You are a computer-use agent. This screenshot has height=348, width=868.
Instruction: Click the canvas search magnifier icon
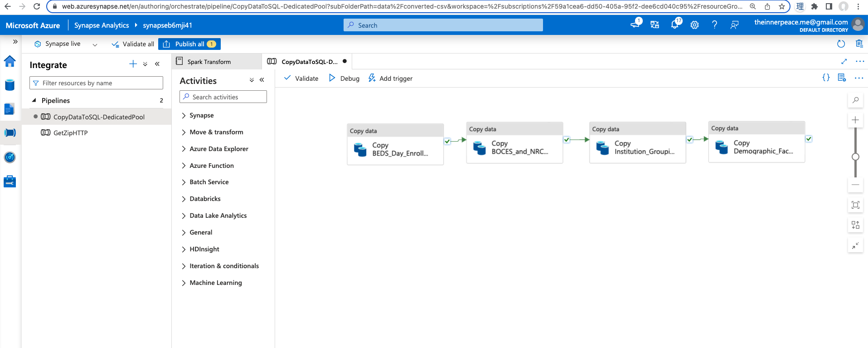coord(855,100)
